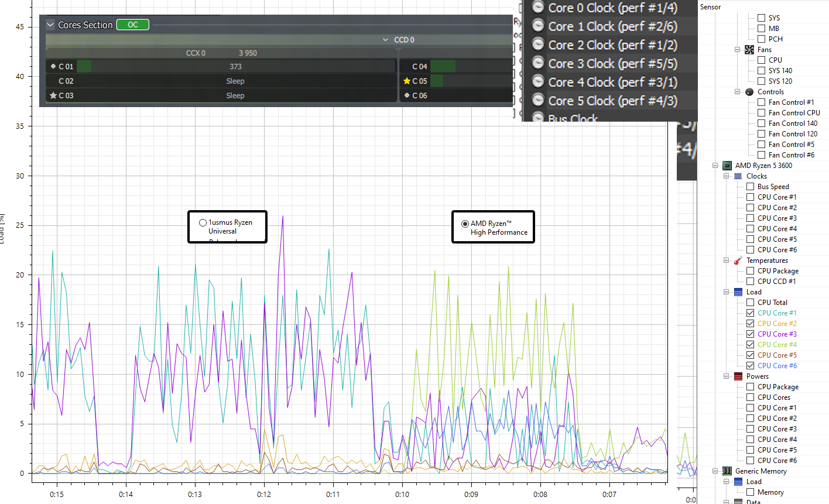Collapse the Temperatures tree node
This screenshot has width=829, height=504.
tap(727, 260)
